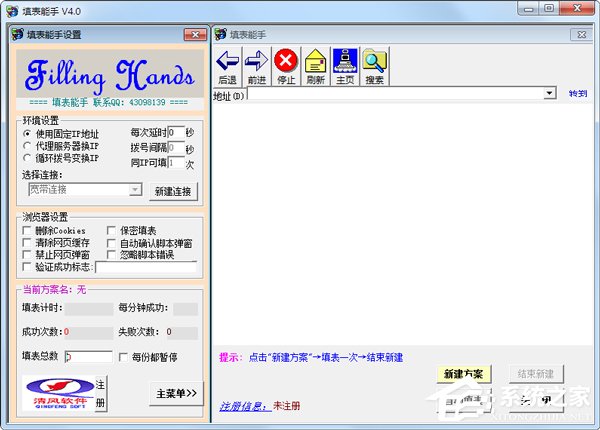Toggle the 保密填表 checkbox
The width and height of the screenshot is (600, 430).
coord(111,230)
